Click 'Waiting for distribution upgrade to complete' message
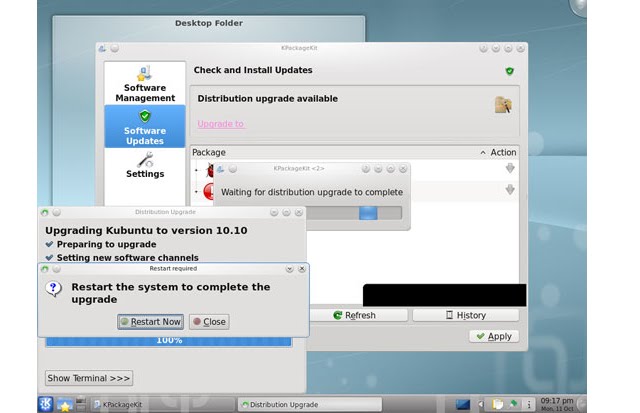Image resolution: width=640 pixels, height=413 pixels. tap(312, 192)
